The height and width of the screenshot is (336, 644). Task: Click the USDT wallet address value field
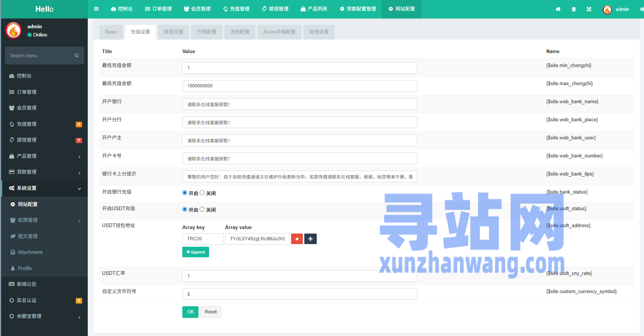click(x=258, y=239)
